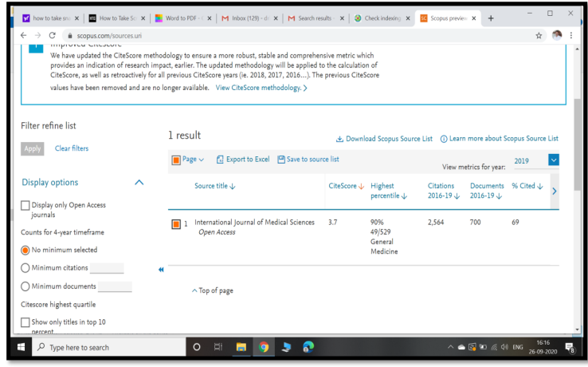Bookmark this page with the star icon
The height and width of the screenshot is (367, 588).
[x=539, y=35]
